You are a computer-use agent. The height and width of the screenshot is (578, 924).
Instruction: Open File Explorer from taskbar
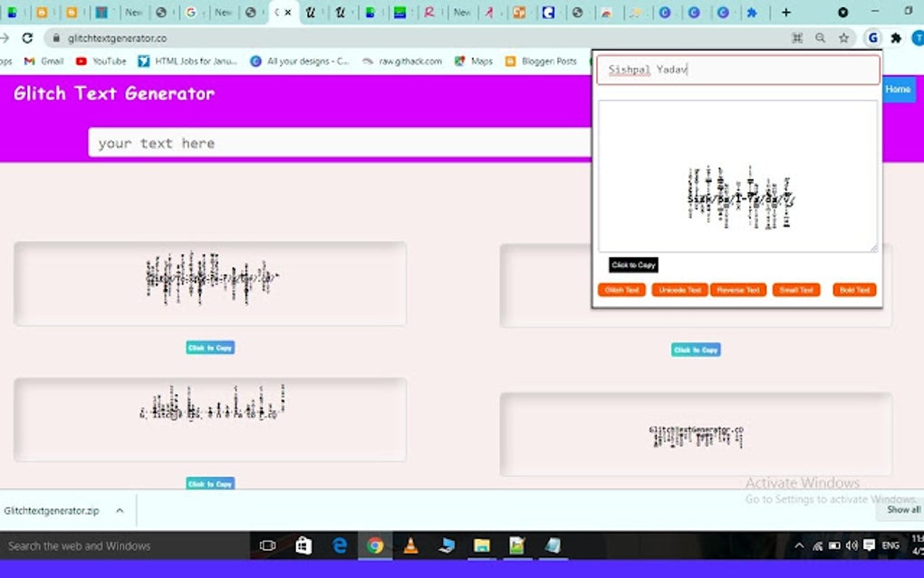click(481, 545)
